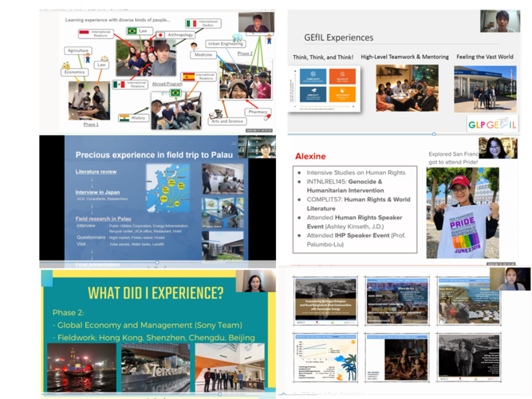Click the GEfIL Experiences heading

[339, 38]
